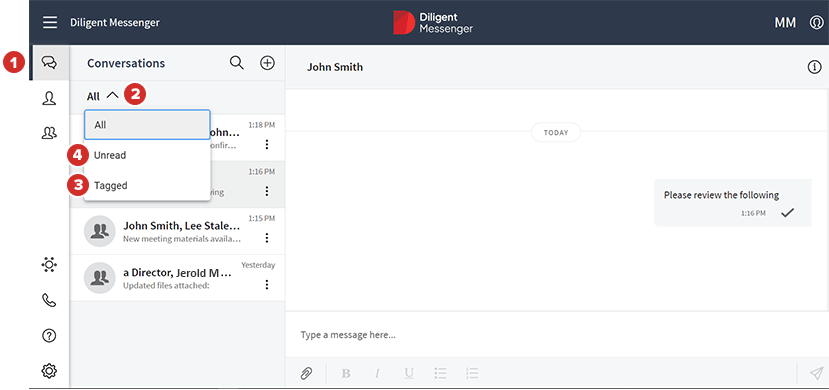Open the Settings gear icon
Image resolution: width=829 pixels, height=390 pixels.
[x=49, y=371]
